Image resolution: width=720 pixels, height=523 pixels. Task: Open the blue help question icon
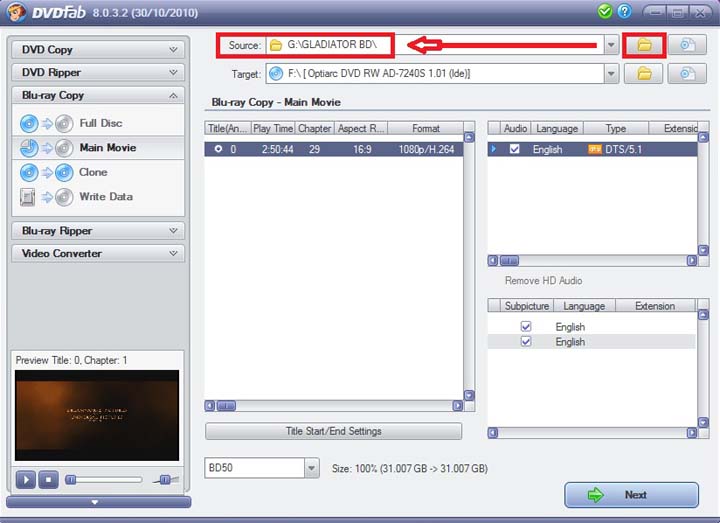(x=624, y=11)
